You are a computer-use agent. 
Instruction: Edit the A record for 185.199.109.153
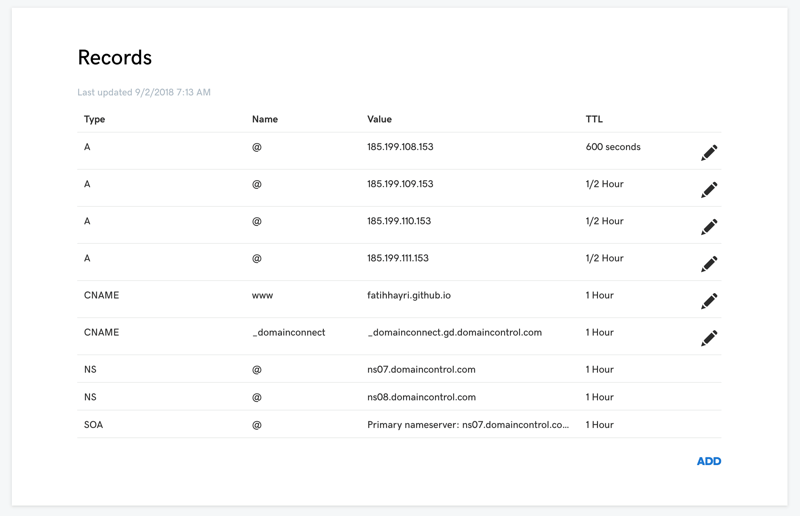[x=709, y=190]
